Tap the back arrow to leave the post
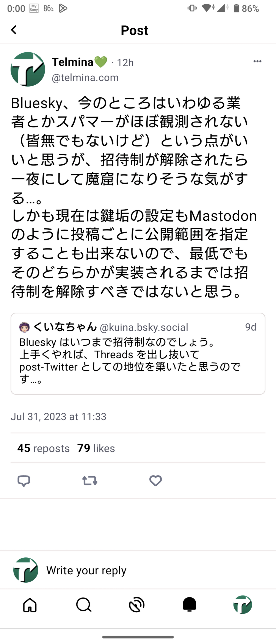 tap(14, 30)
